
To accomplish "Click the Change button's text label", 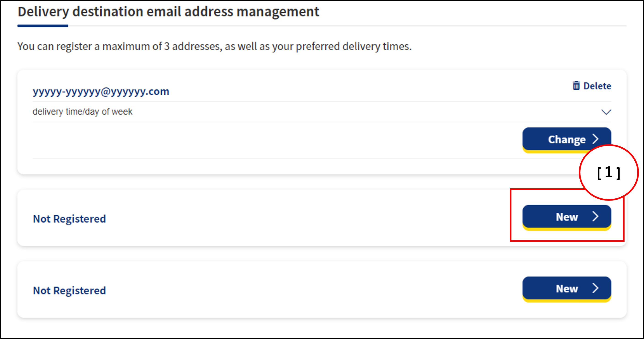I will tap(566, 139).
